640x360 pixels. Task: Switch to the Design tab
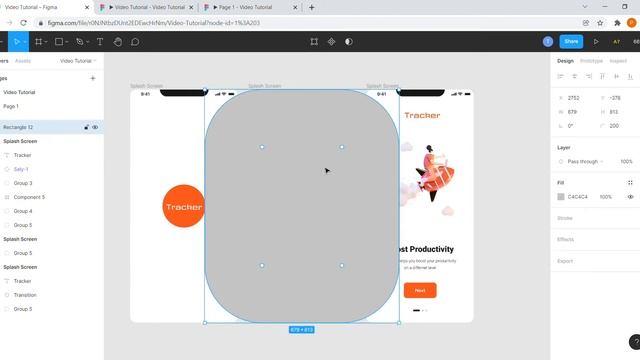pyautogui.click(x=565, y=61)
